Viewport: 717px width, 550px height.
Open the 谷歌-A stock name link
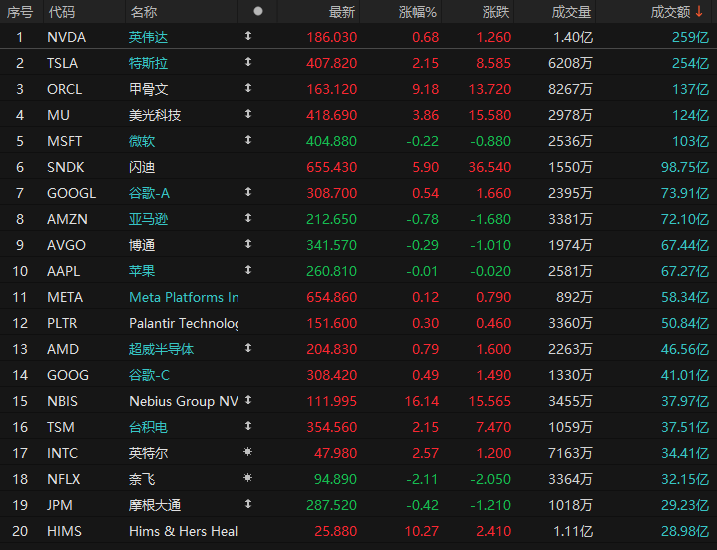(150, 193)
